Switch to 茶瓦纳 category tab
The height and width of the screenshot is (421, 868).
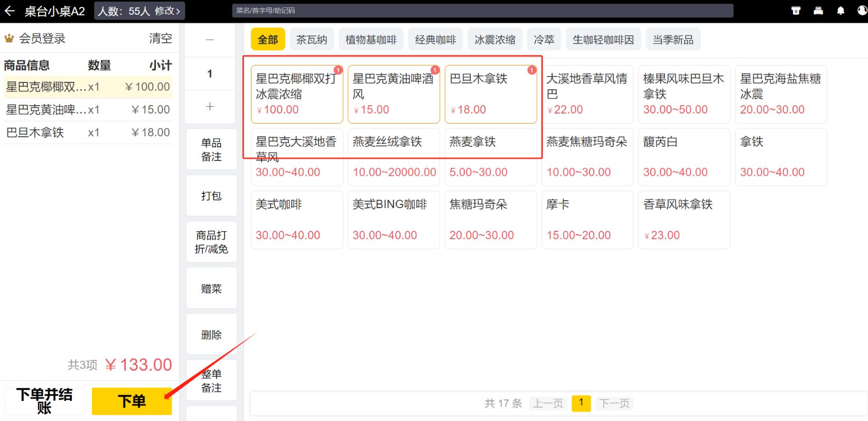[x=312, y=40]
